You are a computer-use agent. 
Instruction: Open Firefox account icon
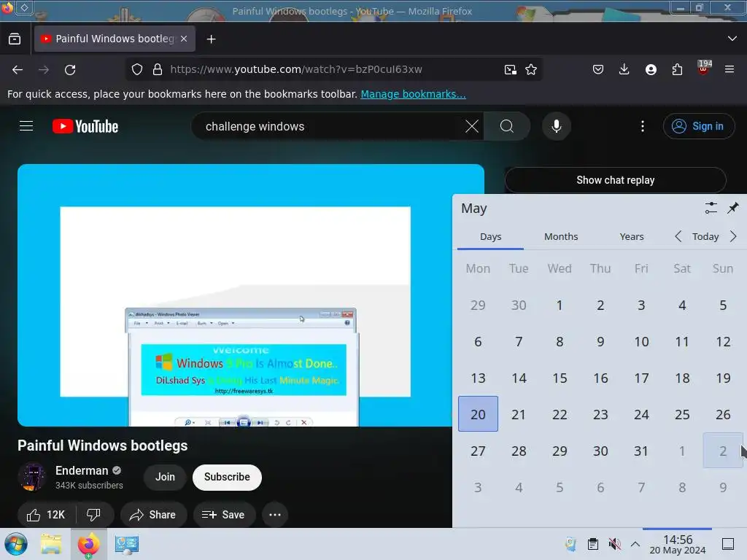tap(651, 70)
